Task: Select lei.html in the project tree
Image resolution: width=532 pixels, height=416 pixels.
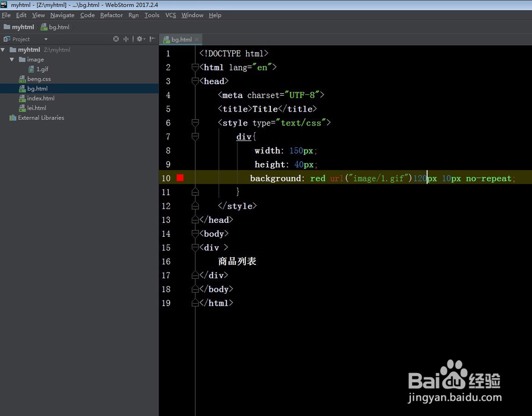Action: pos(37,108)
